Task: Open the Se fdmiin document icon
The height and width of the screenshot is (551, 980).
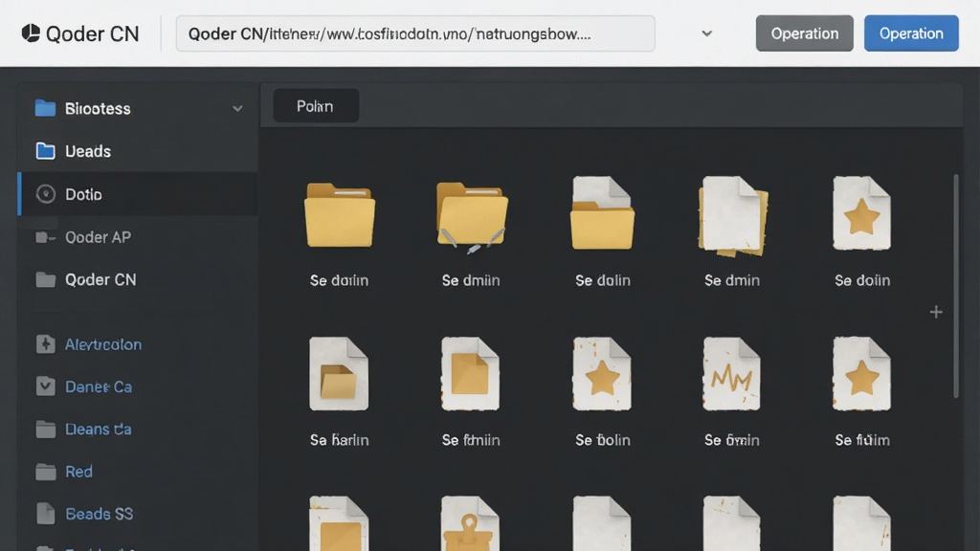Action: 471,374
